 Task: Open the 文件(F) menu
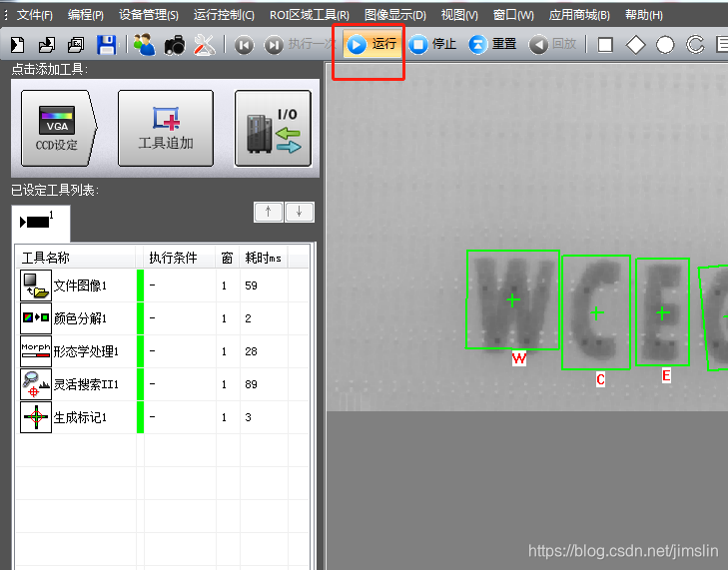tap(34, 15)
